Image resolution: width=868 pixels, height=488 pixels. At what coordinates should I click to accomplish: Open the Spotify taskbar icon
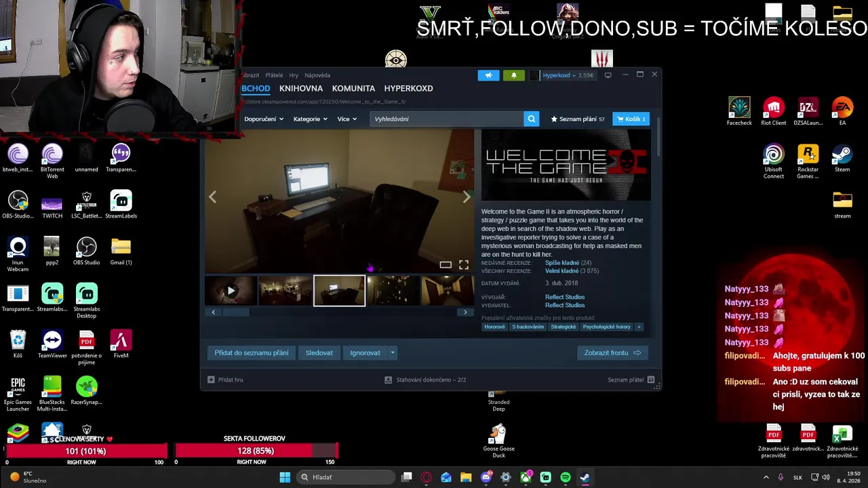coord(565,477)
